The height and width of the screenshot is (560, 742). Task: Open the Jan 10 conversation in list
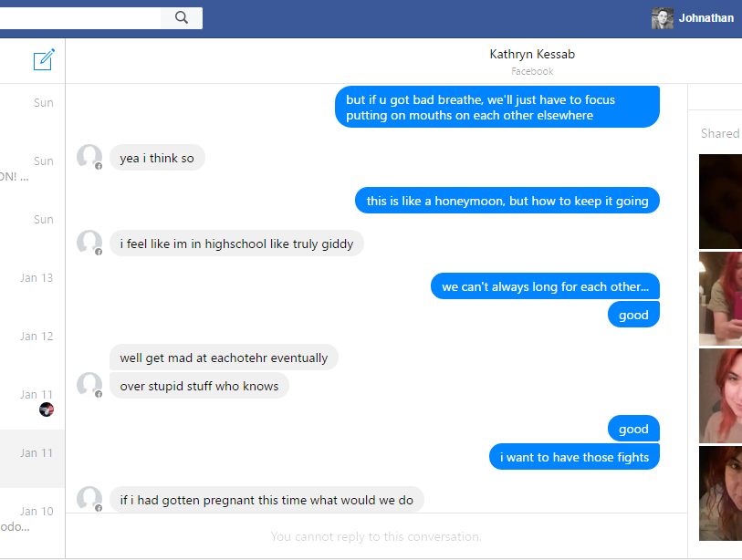[x=32, y=517]
